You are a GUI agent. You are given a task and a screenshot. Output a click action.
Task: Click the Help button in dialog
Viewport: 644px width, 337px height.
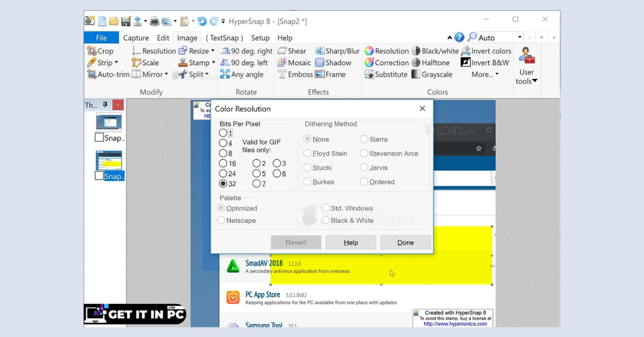(x=351, y=243)
